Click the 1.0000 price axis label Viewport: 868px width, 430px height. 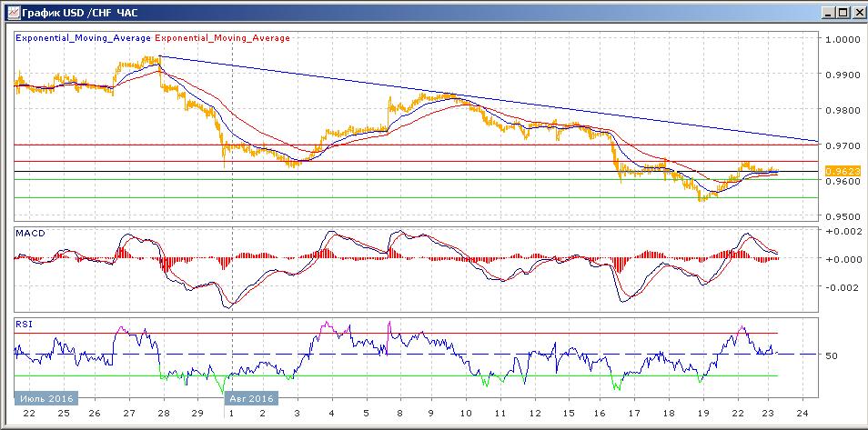click(843, 39)
